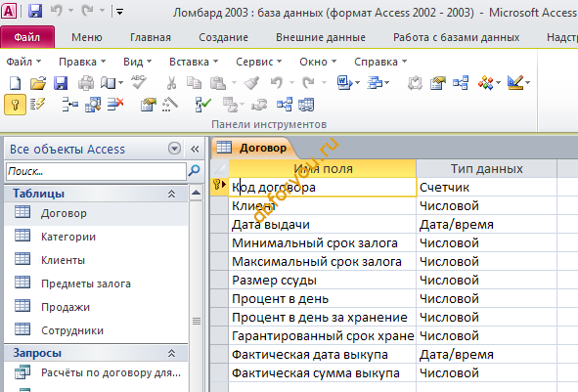Click the Indexes lightning icon
This screenshot has height=392, width=578.
(37, 105)
